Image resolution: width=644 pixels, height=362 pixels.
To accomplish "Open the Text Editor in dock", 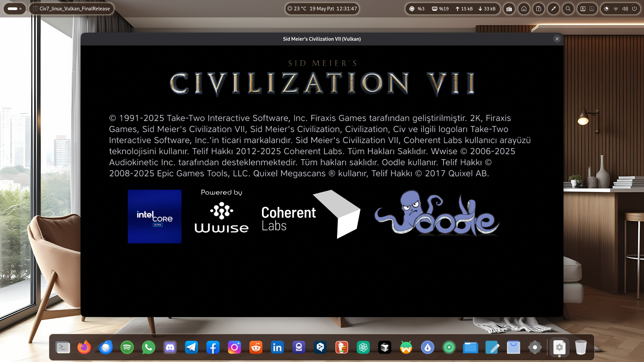I will 492,348.
